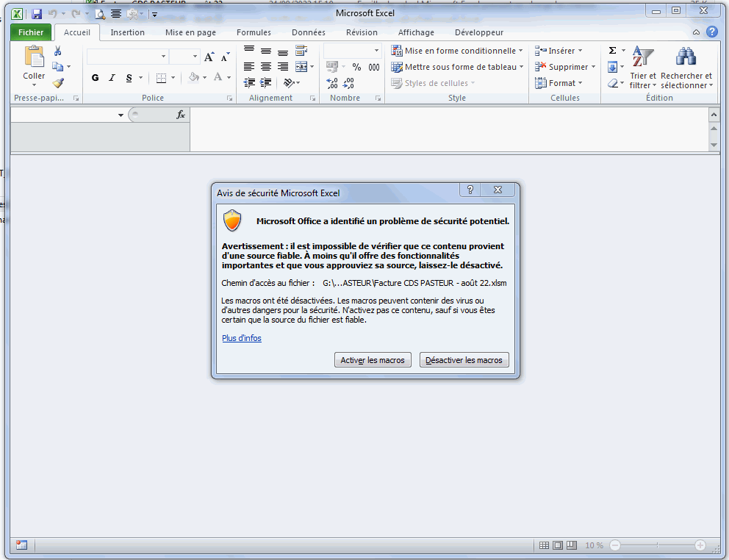Viewport: 729px width, 560px height.
Task: Click the Decrease indent icon
Action: (x=249, y=83)
